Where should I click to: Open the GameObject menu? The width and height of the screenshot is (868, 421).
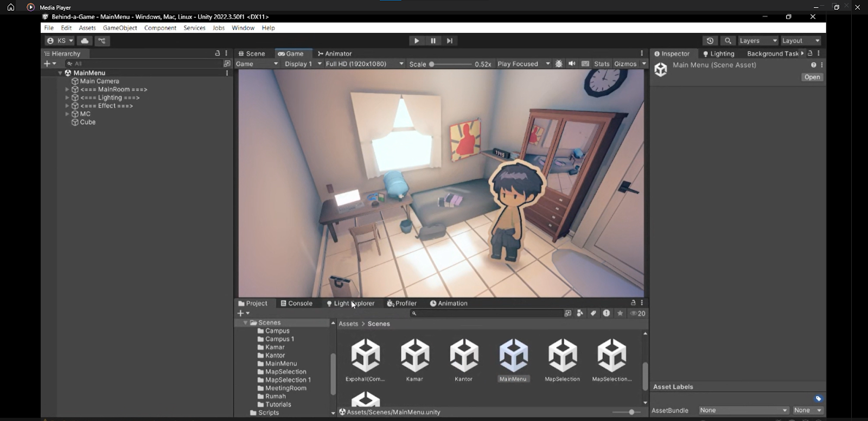[120, 28]
